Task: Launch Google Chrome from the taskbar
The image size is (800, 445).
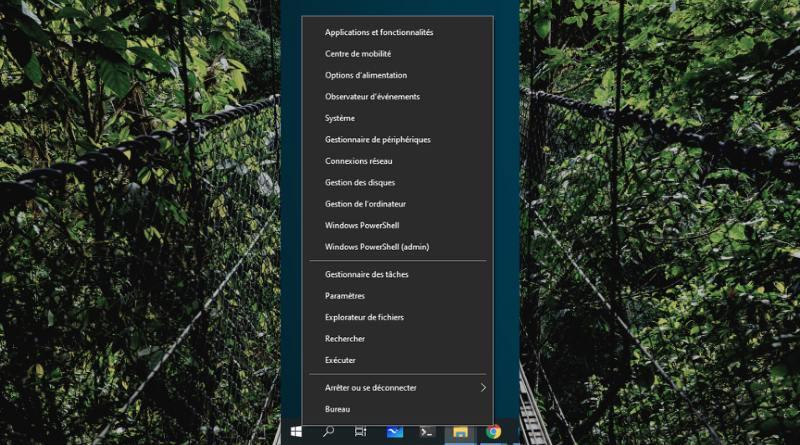Action: coord(493,432)
